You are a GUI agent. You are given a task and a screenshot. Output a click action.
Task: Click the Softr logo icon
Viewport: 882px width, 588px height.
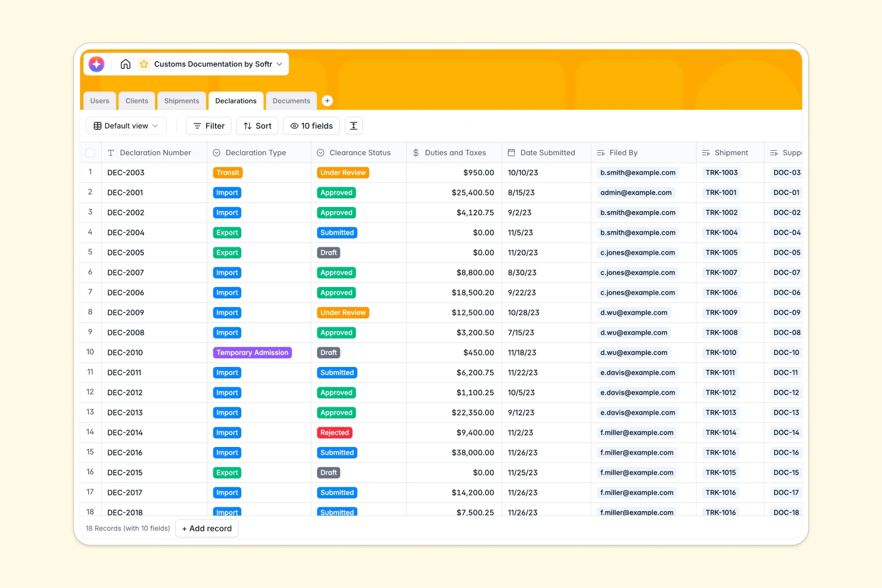tap(96, 64)
